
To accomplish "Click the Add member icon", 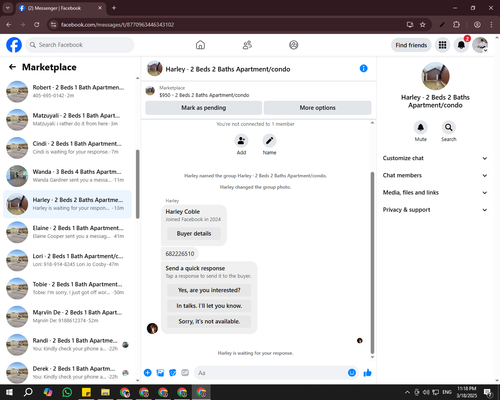I will [x=241, y=141].
